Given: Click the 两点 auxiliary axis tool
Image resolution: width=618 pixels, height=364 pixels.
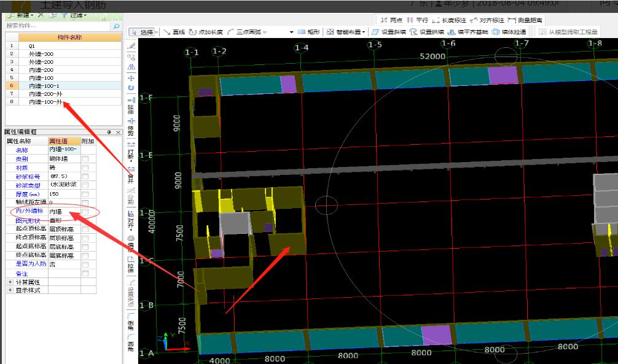Looking at the screenshot, I should (x=391, y=20).
